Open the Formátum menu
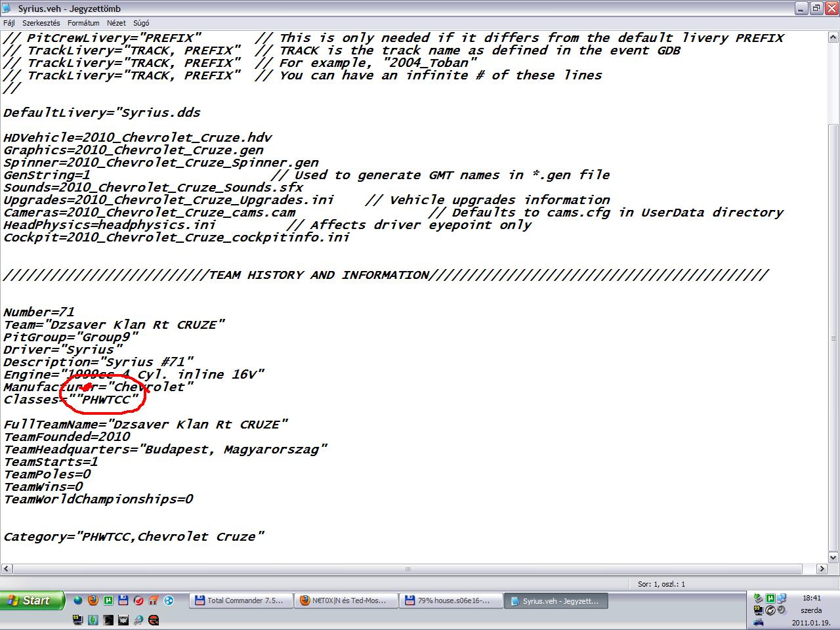This screenshot has height=630, width=840. [83, 23]
